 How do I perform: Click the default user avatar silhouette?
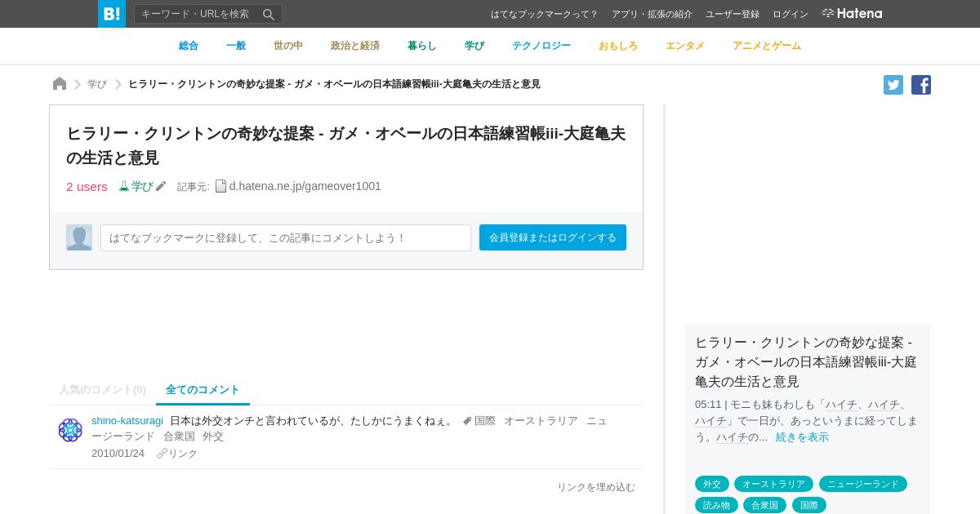click(x=79, y=237)
